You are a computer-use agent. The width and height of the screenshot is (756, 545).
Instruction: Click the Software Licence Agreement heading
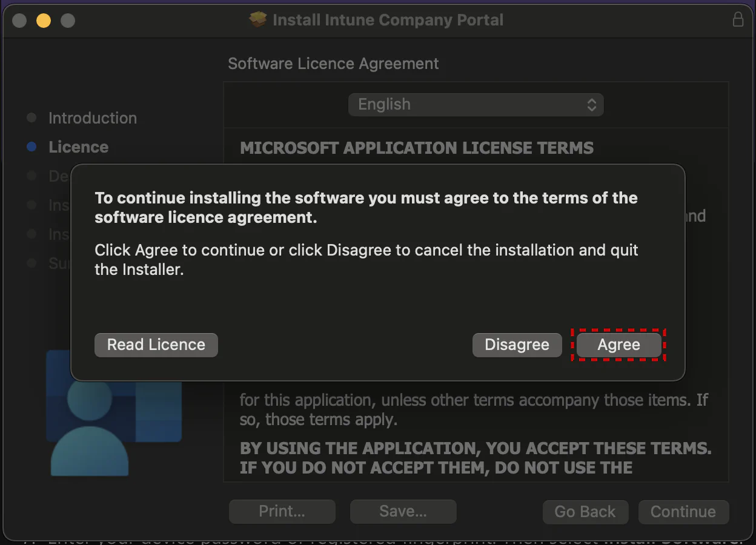pos(333,64)
